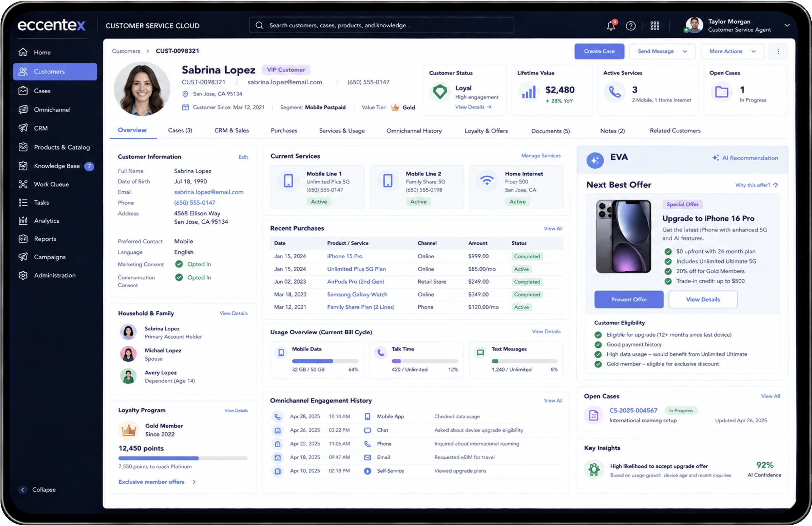Screen dimensions: 812x526
Task: Click the Reports sidebar icon
Action: [23, 239]
